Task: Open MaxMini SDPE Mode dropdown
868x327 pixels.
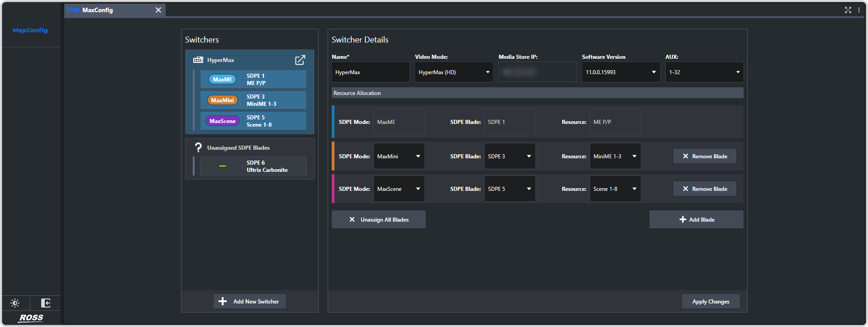Action: click(399, 156)
